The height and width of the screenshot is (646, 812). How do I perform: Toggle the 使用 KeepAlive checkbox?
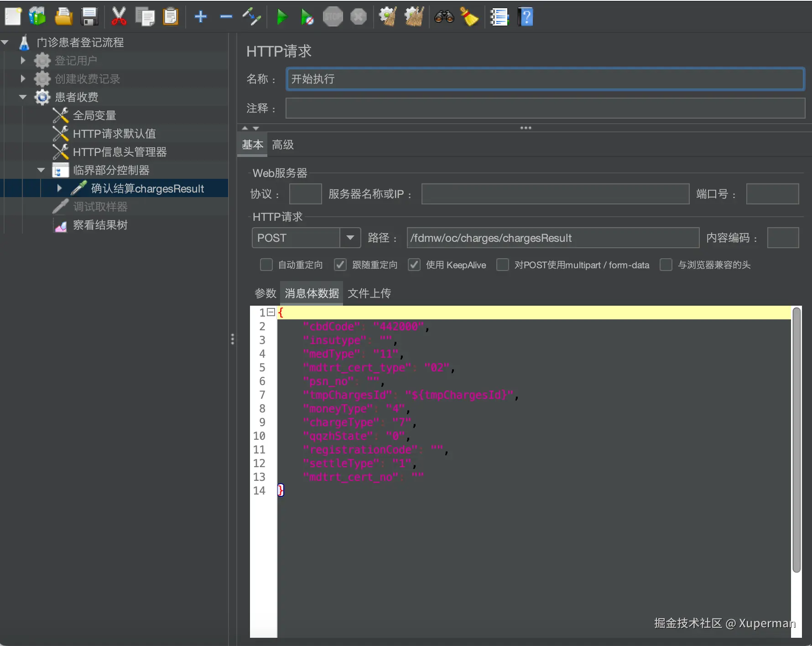pos(414,265)
